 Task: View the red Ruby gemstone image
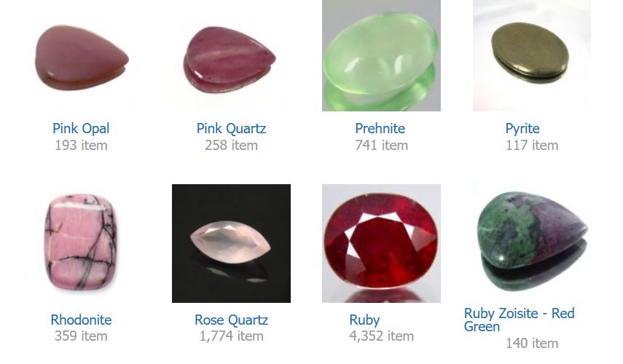tap(381, 243)
